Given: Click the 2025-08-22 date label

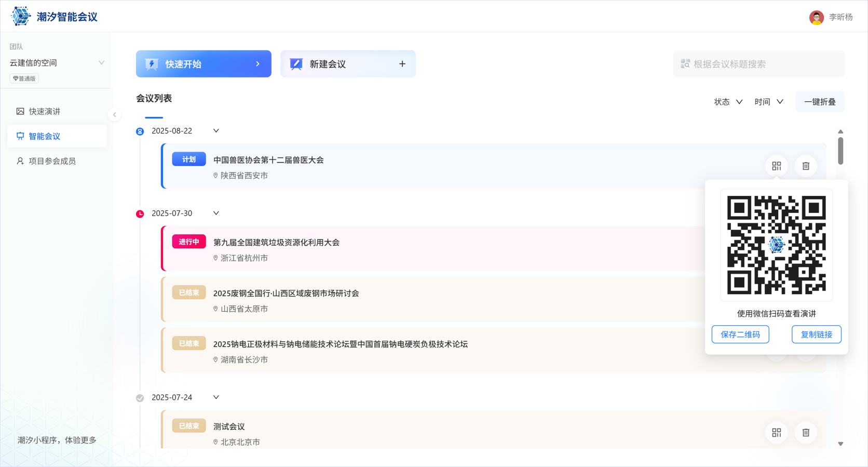Looking at the screenshot, I should tap(172, 131).
